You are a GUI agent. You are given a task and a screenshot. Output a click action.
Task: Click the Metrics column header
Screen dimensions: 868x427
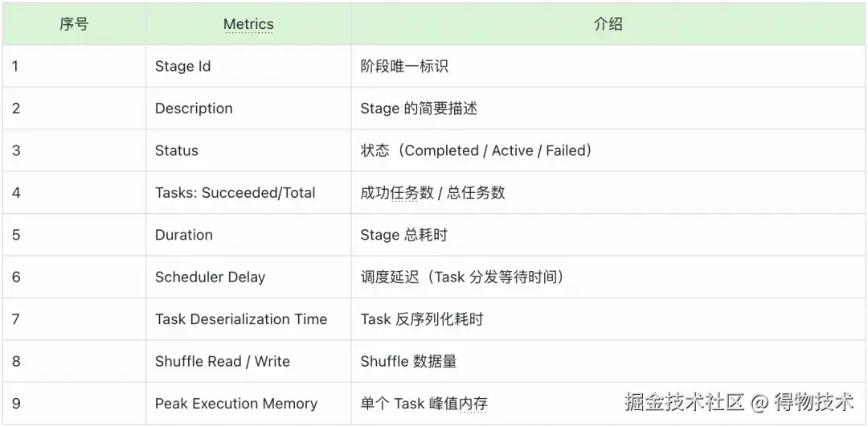248,24
